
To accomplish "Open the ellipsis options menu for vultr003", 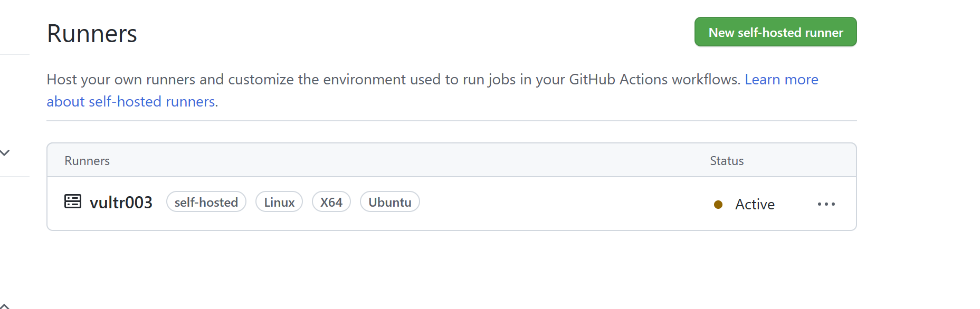I will coord(825,204).
